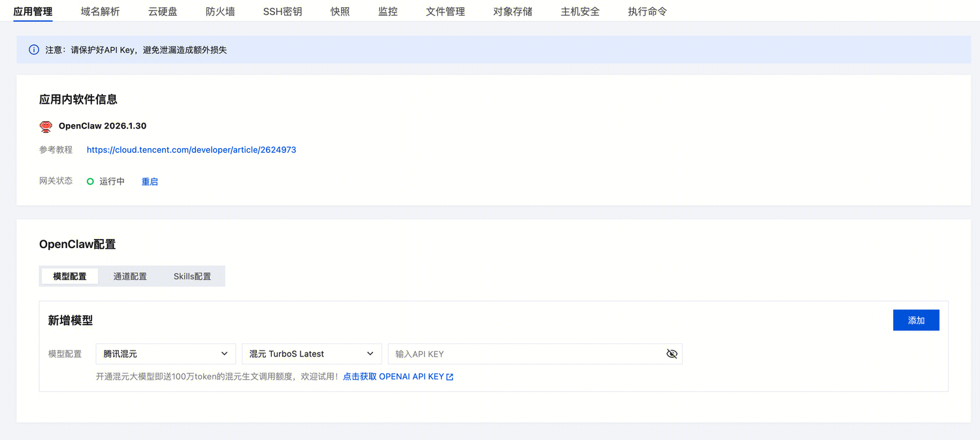Expand the 混元 TurboS Latest model dropdown
The width and height of the screenshot is (980, 440).
tap(312, 354)
